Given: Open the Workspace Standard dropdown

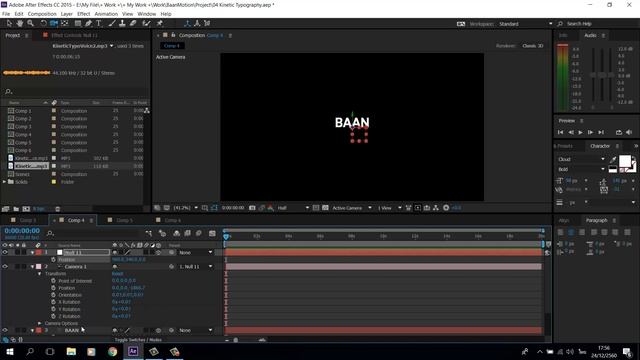Looking at the screenshot, I should 525,24.
